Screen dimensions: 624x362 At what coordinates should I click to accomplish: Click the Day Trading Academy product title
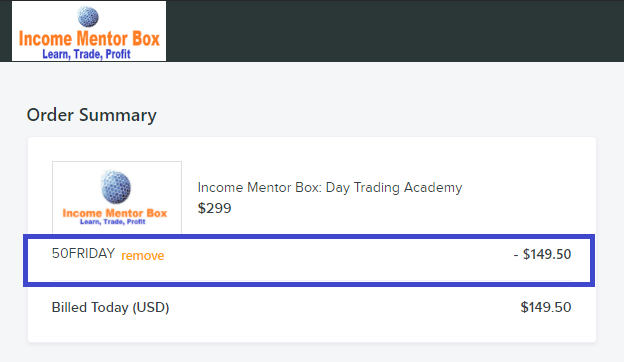pos(330,187)
